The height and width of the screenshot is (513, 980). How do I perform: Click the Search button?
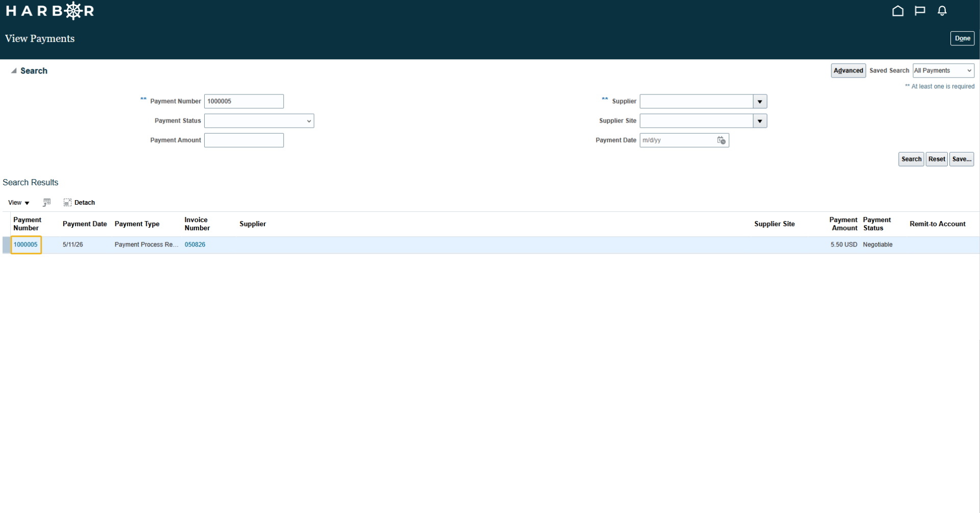pos(911,159)
